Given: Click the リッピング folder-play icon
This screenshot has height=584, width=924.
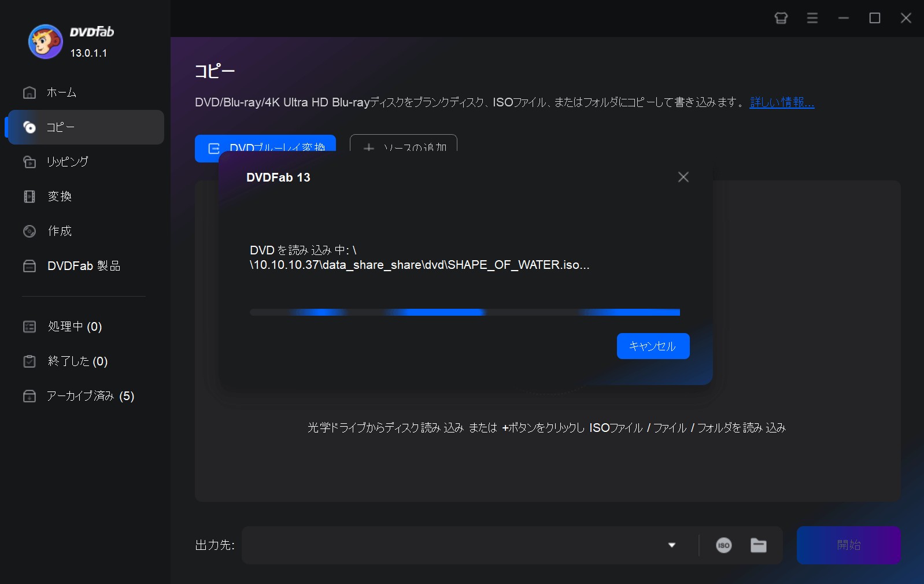Looking at the screenshot, I should click(x=29, y=162).
